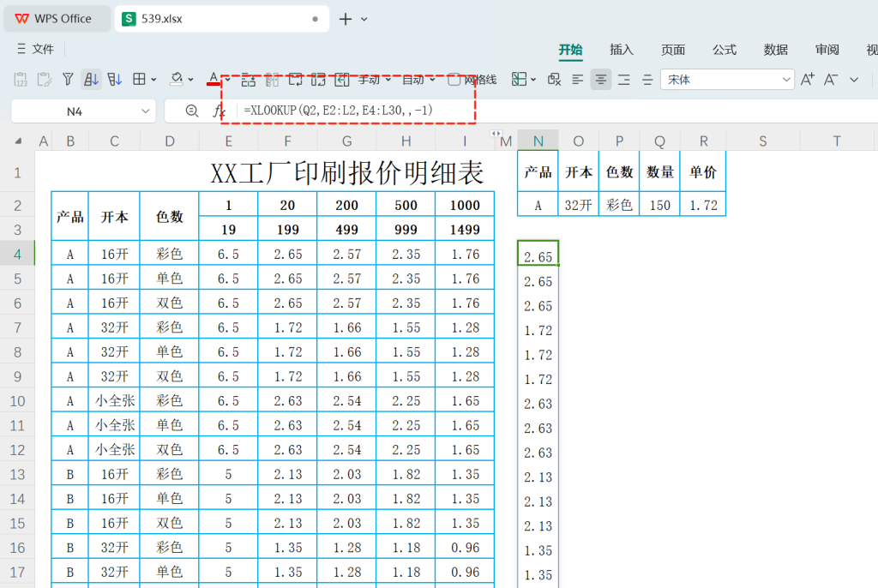Expand the Name Box dropdown arrow
The height and width of the screenshot is (588, 878).
pos(146,111)
